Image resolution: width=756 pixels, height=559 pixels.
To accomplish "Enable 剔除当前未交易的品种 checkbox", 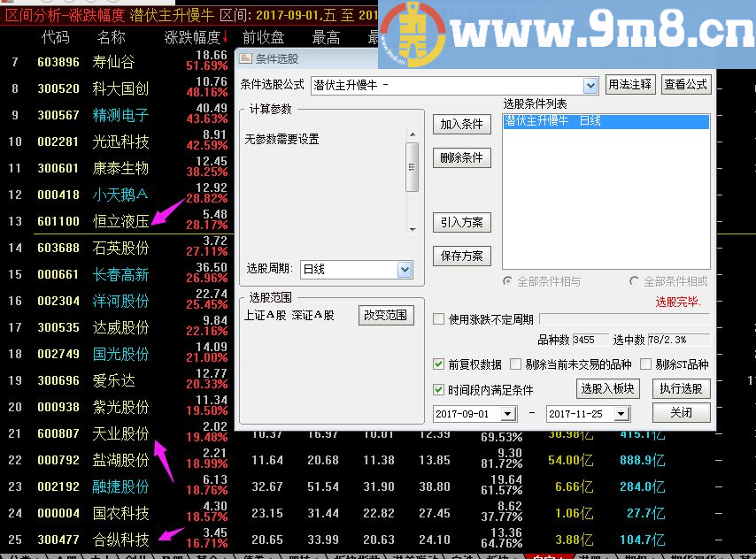I will pyautogui.click(x=515, y=364).
